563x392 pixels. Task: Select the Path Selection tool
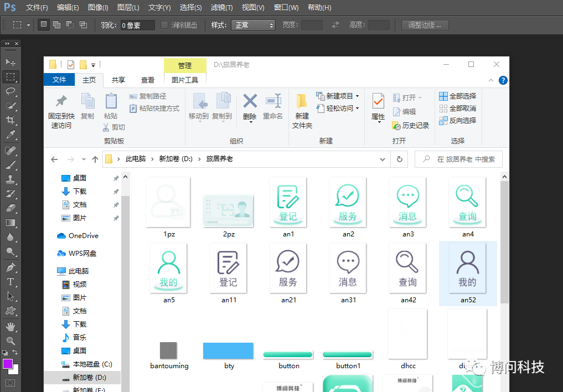[x=11, y=296]
